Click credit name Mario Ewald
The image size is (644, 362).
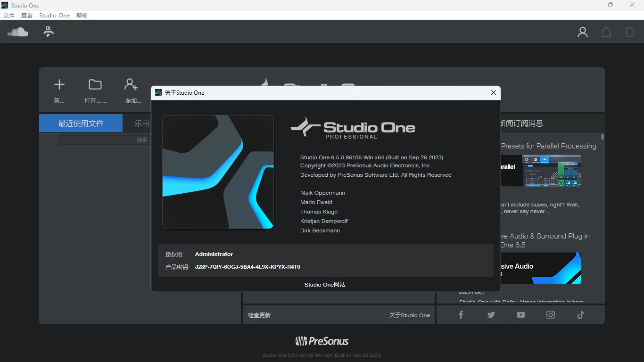[x=316, y=202]
